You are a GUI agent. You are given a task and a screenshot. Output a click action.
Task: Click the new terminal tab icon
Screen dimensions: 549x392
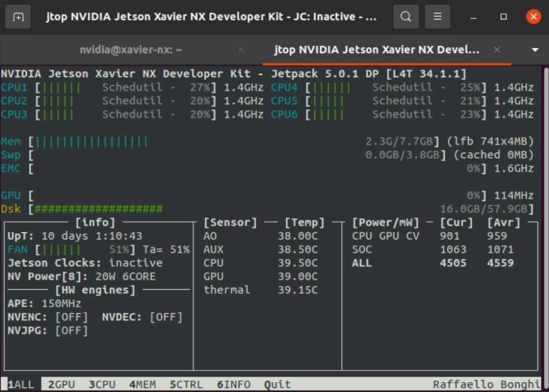coord(18,17)
